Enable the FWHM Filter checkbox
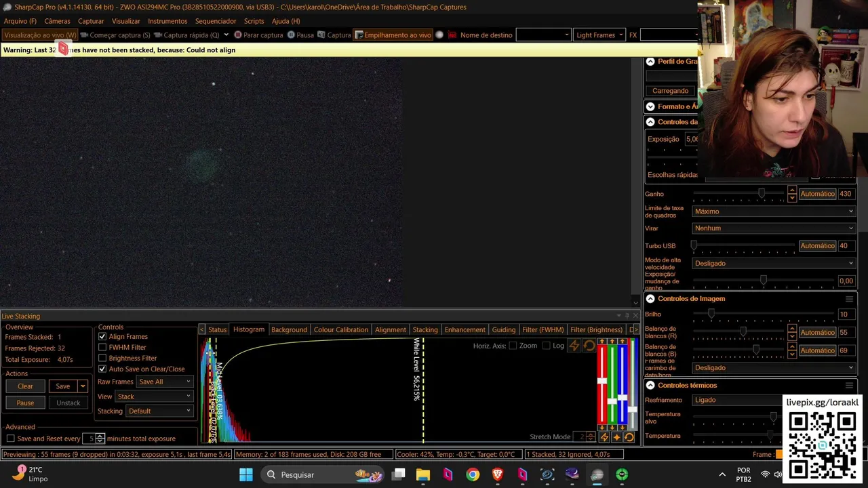 (x=102, y=348)
